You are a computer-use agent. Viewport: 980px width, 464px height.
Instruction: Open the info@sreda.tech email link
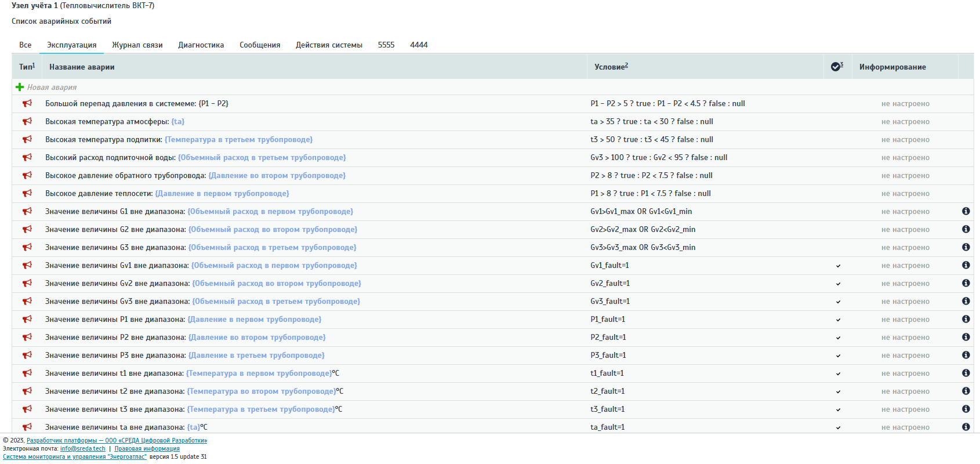point(83,449)
